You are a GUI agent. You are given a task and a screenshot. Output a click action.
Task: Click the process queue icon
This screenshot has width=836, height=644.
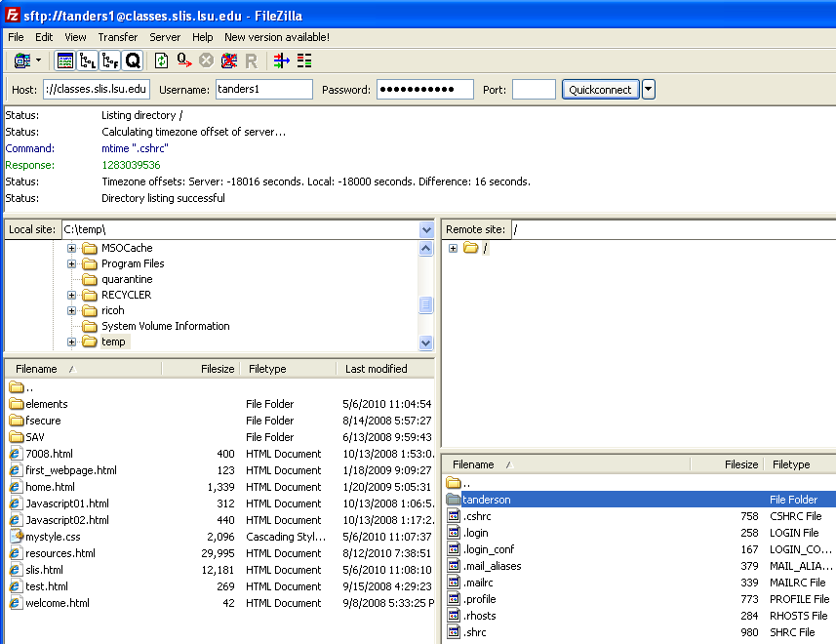coord(183,60)
